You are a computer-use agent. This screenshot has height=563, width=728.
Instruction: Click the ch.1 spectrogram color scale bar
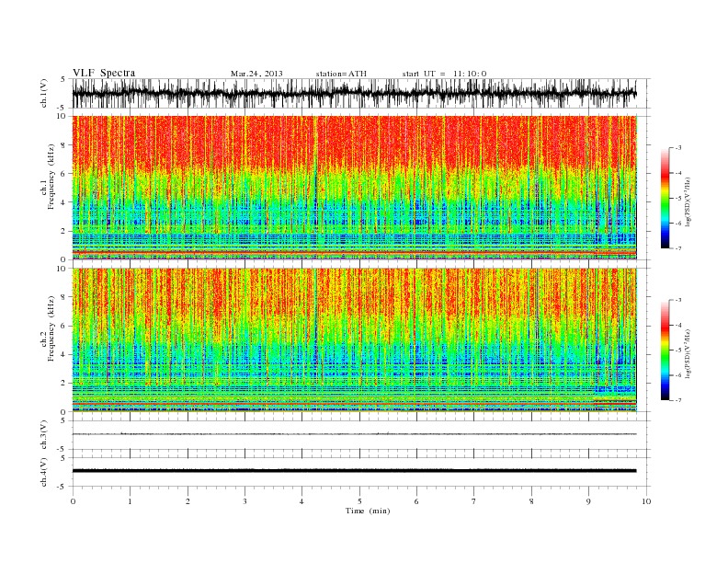click(665, 198)
